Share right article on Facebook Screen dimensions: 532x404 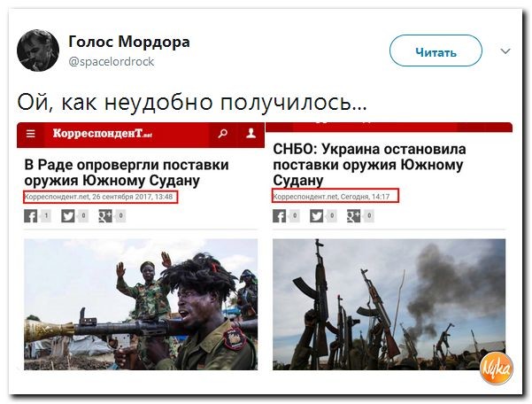[279, 216]
